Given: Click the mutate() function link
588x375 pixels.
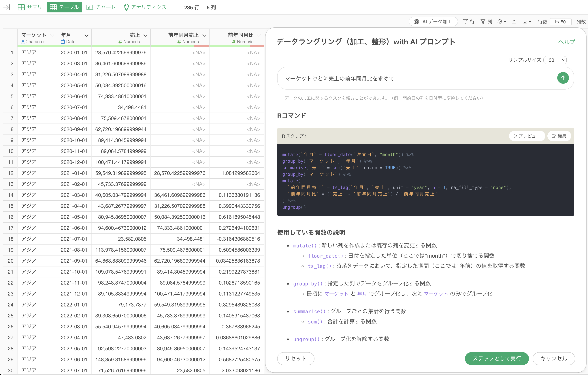Looking at the screenshot, I should tap(305, 246).
